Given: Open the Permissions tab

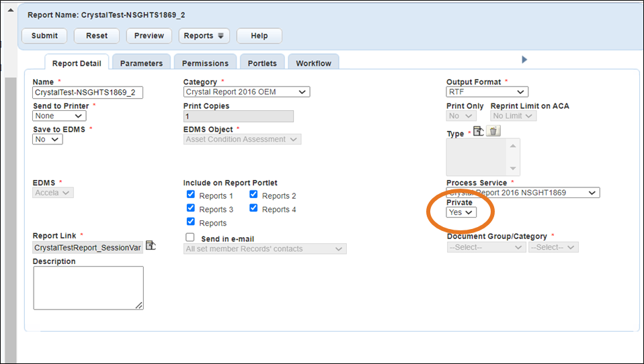Looking at the screenshot, I should pyautogui.click(x=205, y=63).
